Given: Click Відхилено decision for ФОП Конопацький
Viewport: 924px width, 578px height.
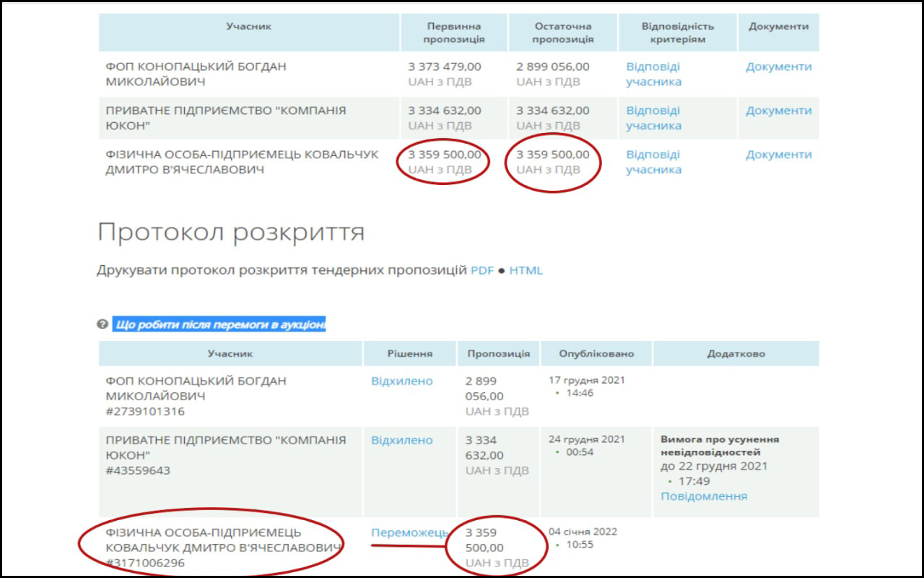Looking at the screenshot, I should tap(402, 381).
